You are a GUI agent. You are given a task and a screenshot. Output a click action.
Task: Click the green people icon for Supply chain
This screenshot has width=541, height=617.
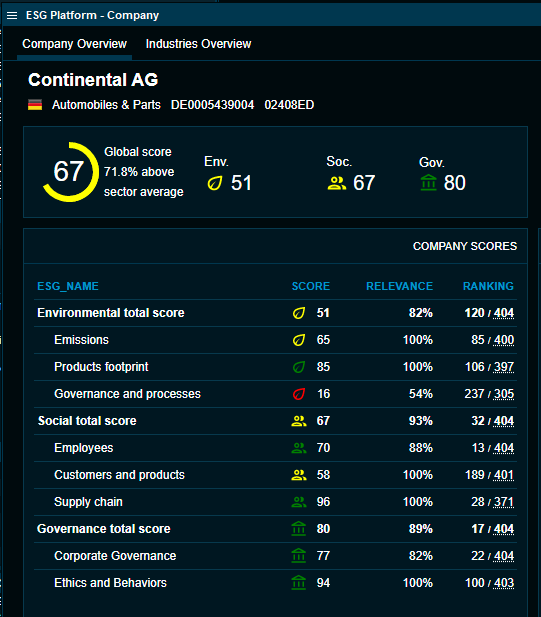[x=299, y=502]
